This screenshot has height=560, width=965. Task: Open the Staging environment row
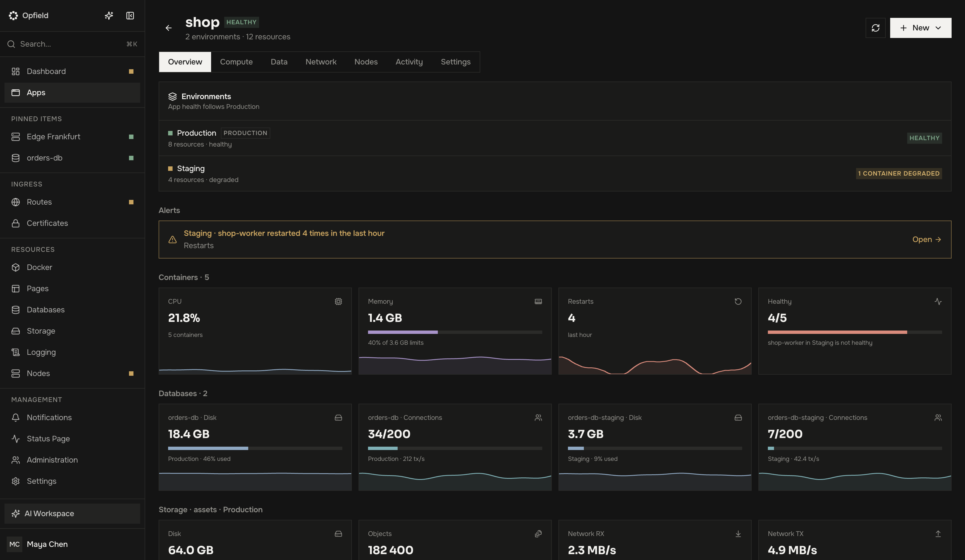click(x=555, y=174)
